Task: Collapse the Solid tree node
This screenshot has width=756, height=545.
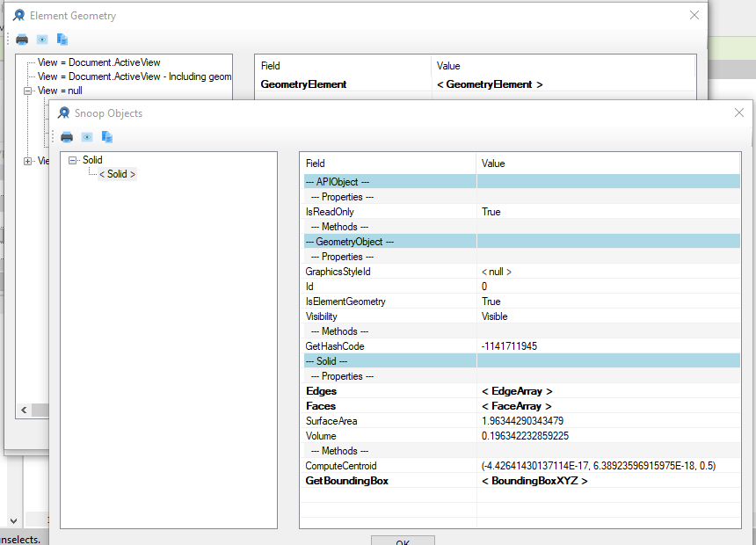Action: pos(71,159)
